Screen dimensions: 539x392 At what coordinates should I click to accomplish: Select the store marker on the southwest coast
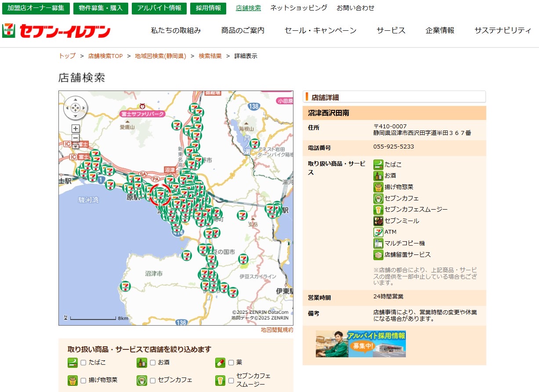[x=126, y=286]
